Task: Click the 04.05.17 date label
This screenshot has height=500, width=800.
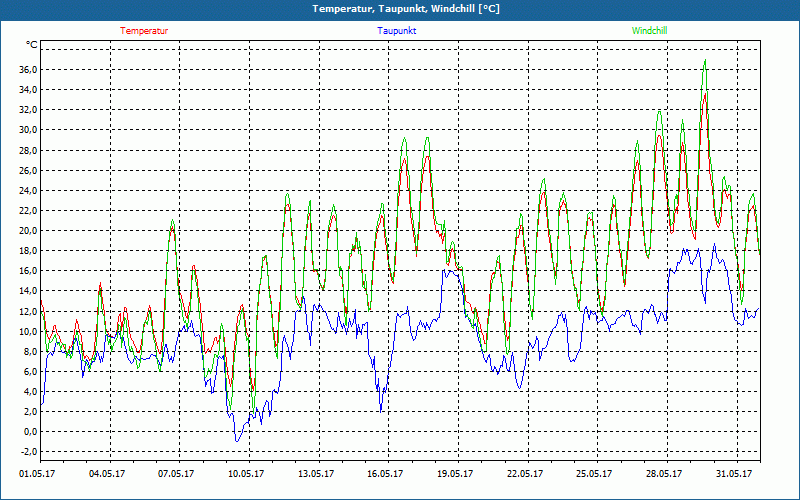Action: [107, 474]
